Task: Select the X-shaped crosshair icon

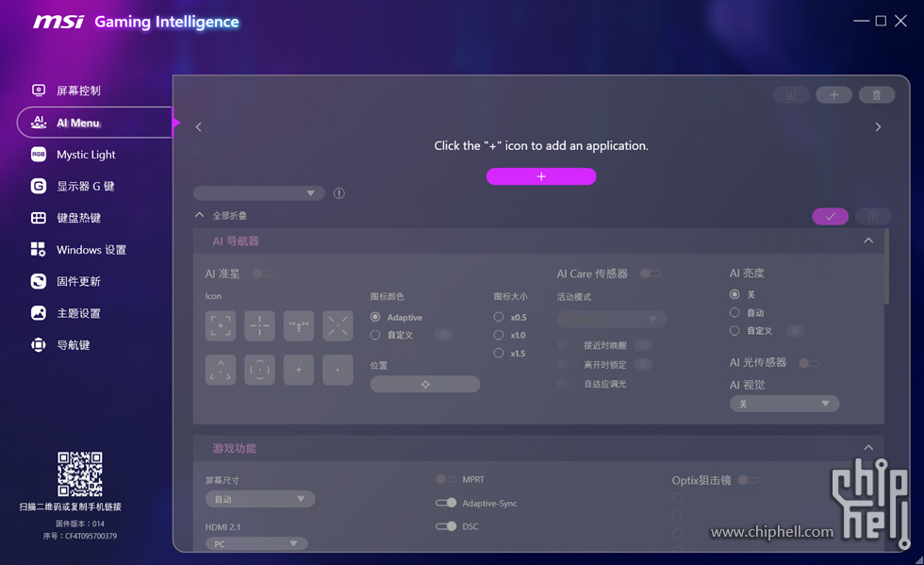Action: 338,325
